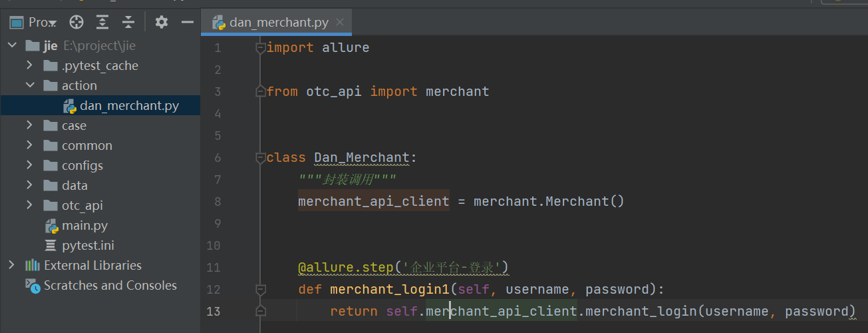Click the External Libraries label
The image size is (868, 333).
[x=92, y=265]
